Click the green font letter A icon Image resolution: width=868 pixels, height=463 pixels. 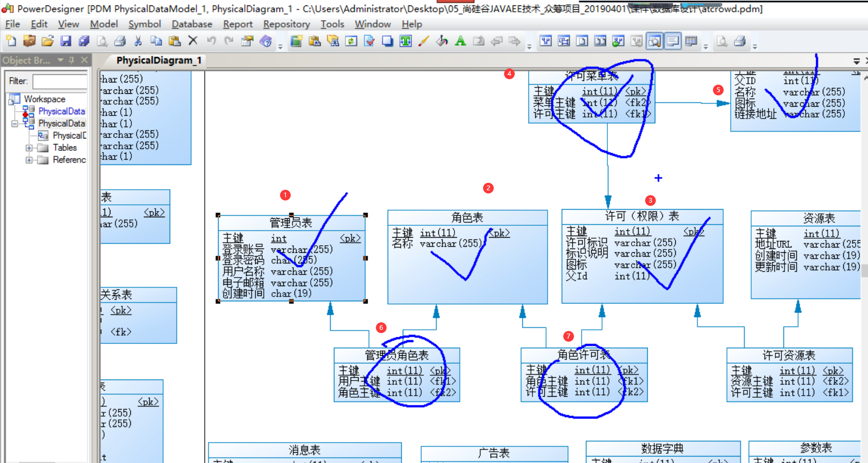tap(460, 41)
